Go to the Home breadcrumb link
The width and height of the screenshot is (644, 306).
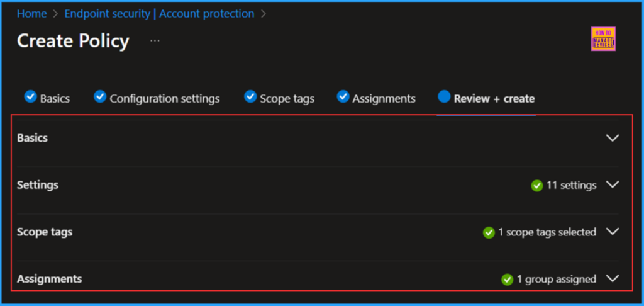tap(31, 14)
